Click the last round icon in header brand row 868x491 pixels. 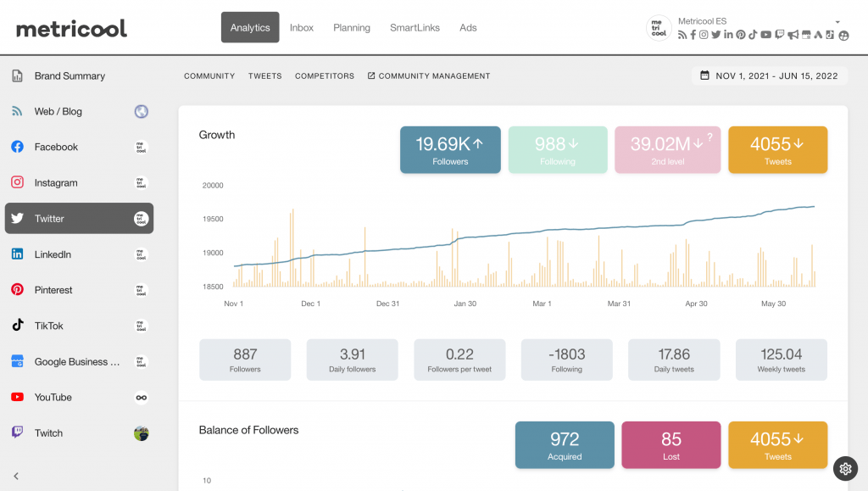pos(843,36)
